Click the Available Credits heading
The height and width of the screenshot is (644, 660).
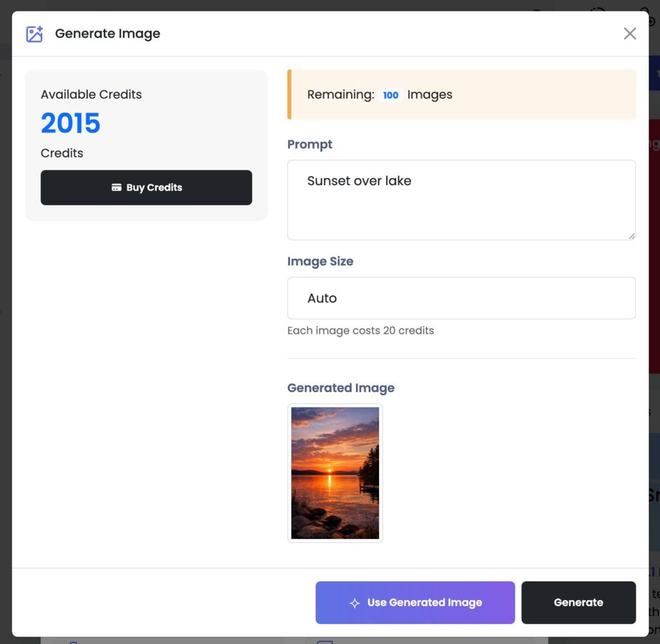pyautogui.click(x=91, y=94)
